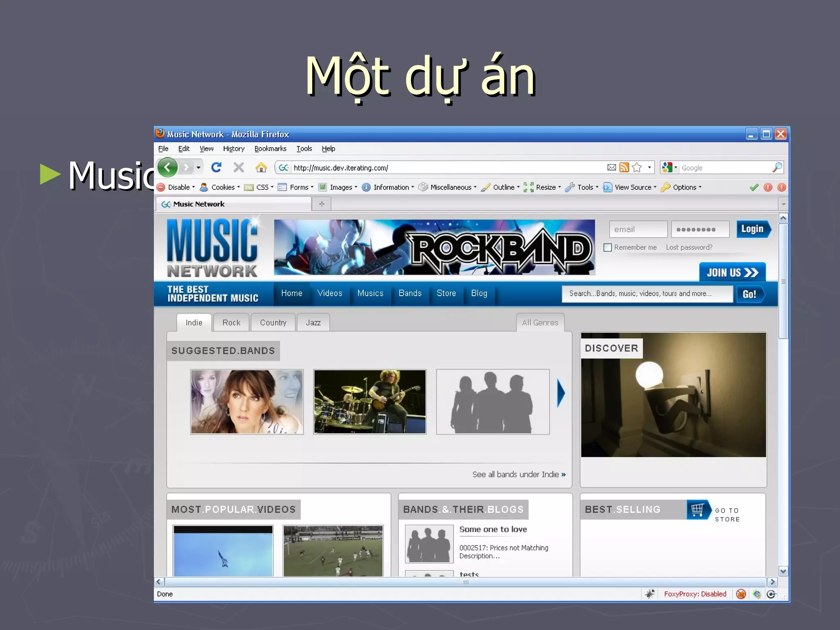Open the Edit menu
Viewport: 840px width, 630px height.
pos(184,148)
